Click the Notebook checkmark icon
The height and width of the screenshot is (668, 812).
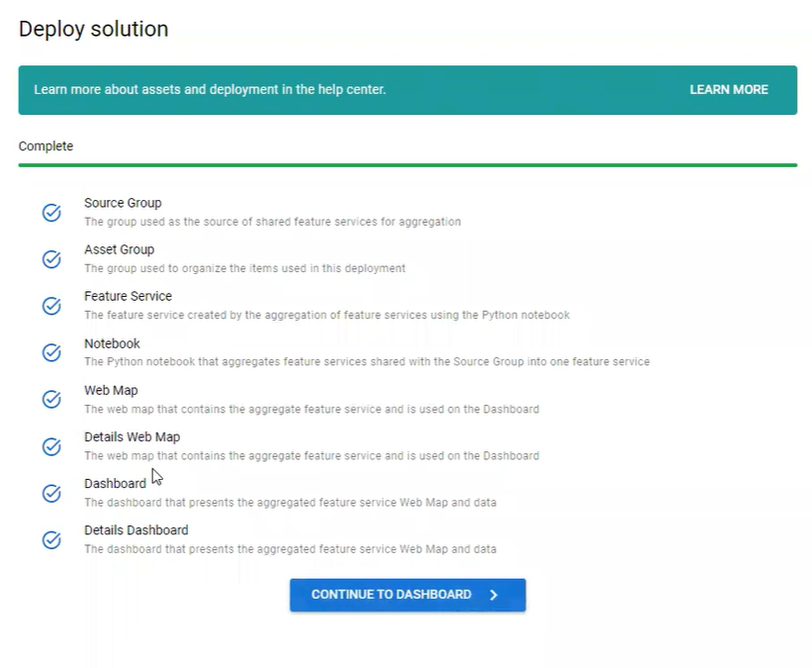tap(51, 353)
